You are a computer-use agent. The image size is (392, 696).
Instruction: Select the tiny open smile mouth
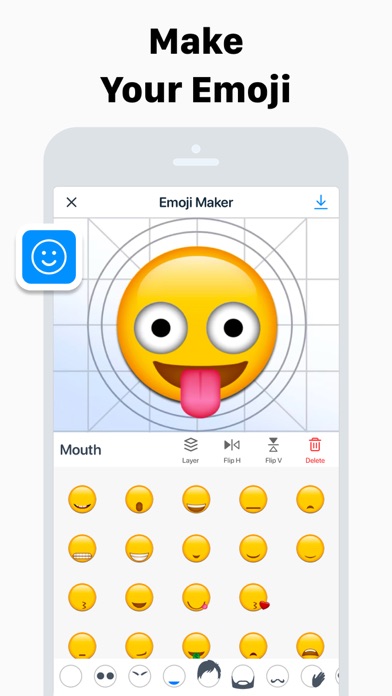[196, 549]
